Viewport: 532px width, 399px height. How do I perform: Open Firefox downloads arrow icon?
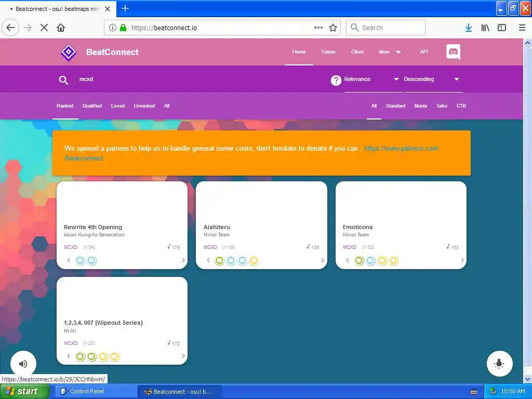(x=469, y=28)
